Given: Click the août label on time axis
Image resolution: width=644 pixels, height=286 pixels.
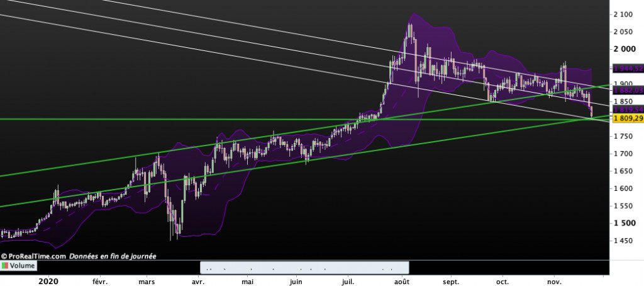Looking at the screenshot, I should click(402, 280).
